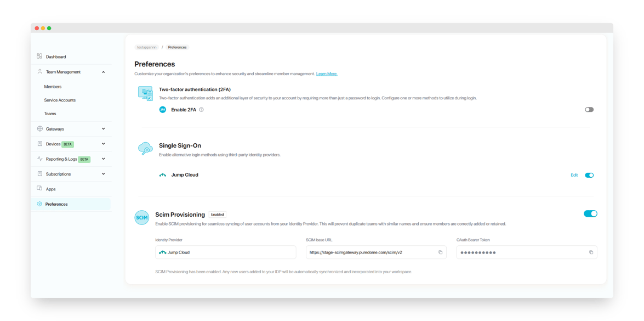This screenshot has height=321, width=644.
Task: Open the testappsnnn breadcrumb
Action: point(146,47)
